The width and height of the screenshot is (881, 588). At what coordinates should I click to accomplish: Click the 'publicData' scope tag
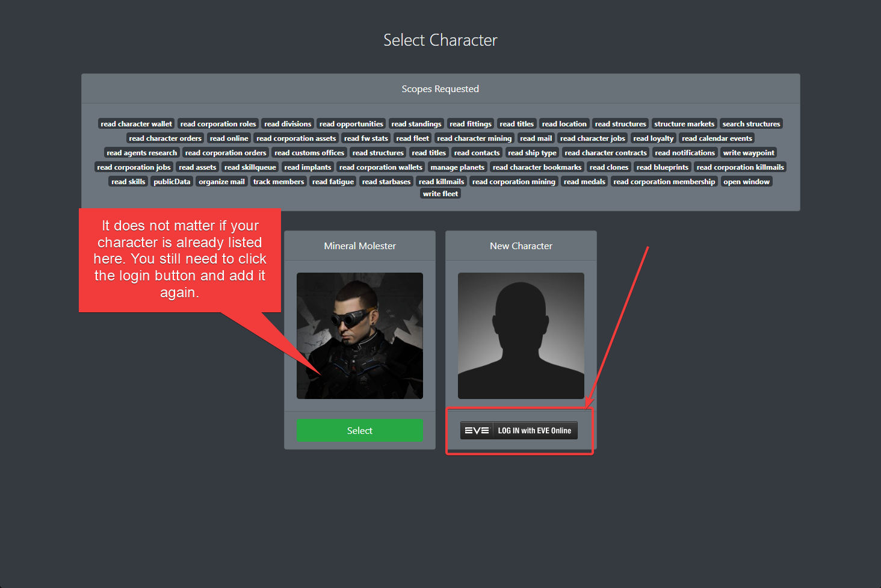click(172, 181)
